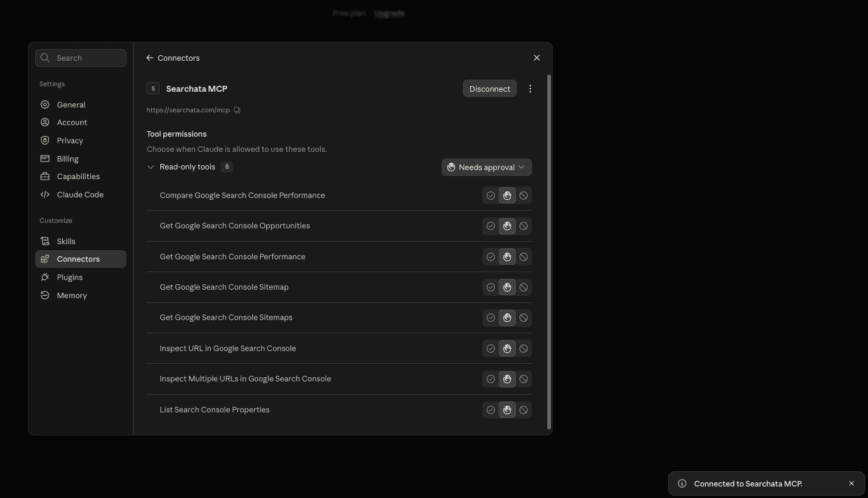Viewport: 868px width, 498px height.
Task: Click the Free plan text at top
Action: pyautogui.click(x=349, y=13)
